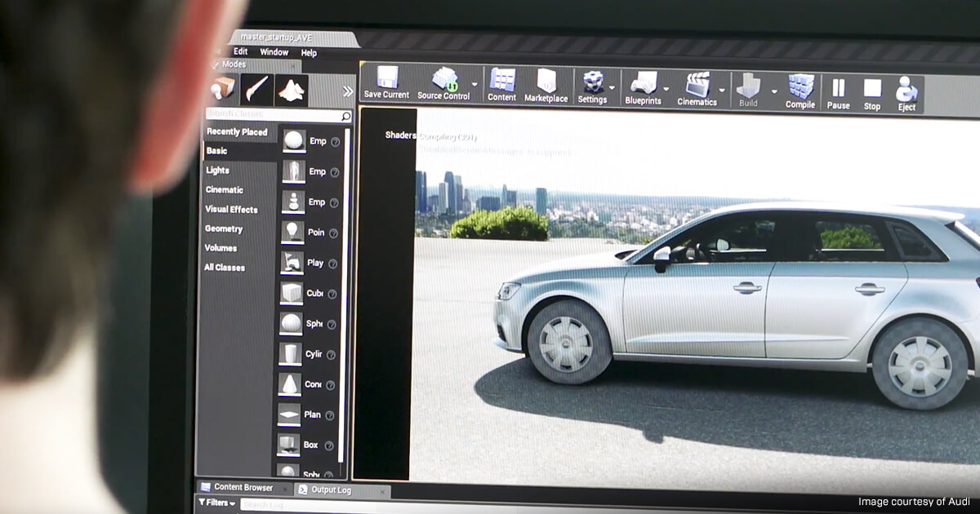980x514 pixels.
Task: Expand the Cinematics dropdown arrow
Action: point(722,90)
